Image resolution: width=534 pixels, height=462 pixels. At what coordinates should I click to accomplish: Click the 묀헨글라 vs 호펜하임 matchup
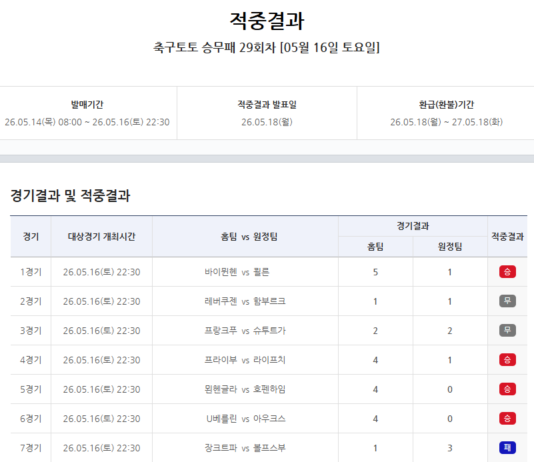[245, 389]
